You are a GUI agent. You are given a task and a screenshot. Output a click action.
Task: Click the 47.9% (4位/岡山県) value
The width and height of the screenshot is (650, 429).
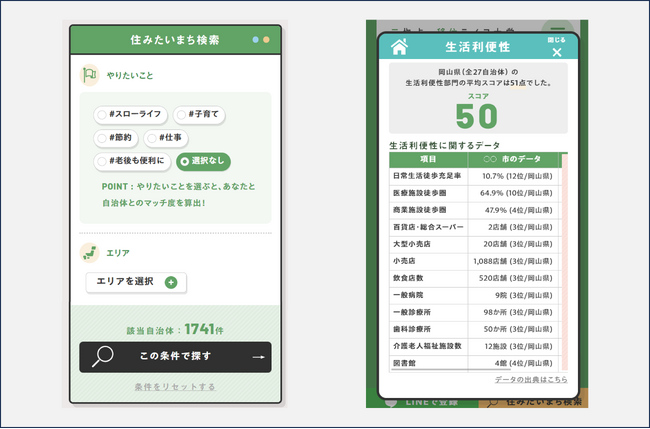click(x=518, y=210)
